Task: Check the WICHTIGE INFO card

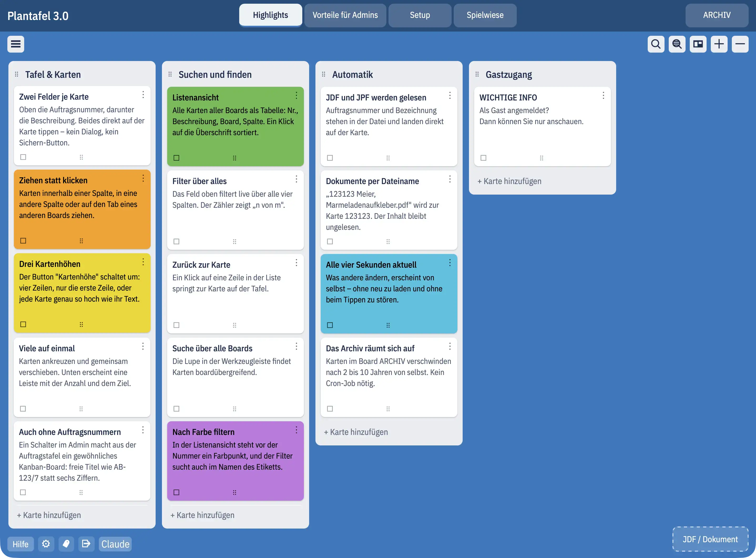Action: [x=483, y=158]
